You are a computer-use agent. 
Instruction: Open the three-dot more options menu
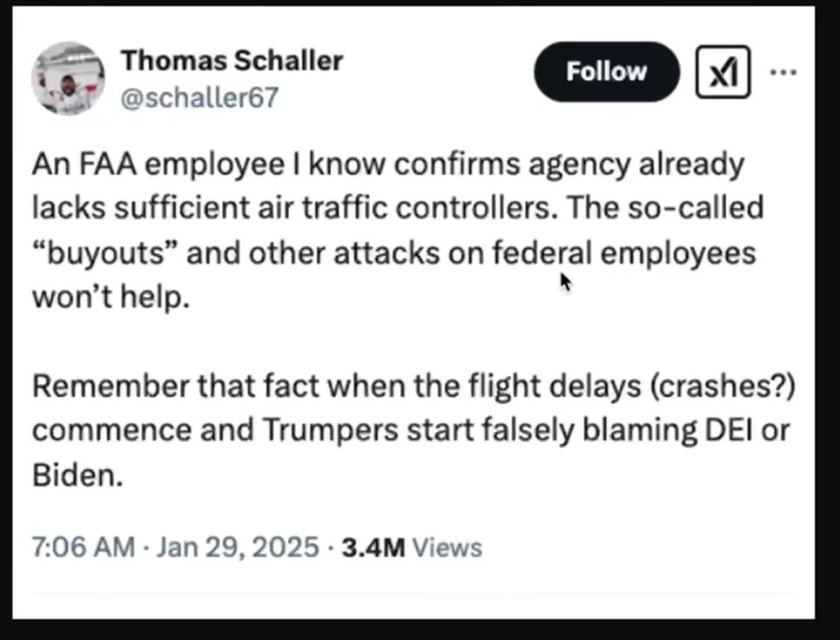coord(783,72)
